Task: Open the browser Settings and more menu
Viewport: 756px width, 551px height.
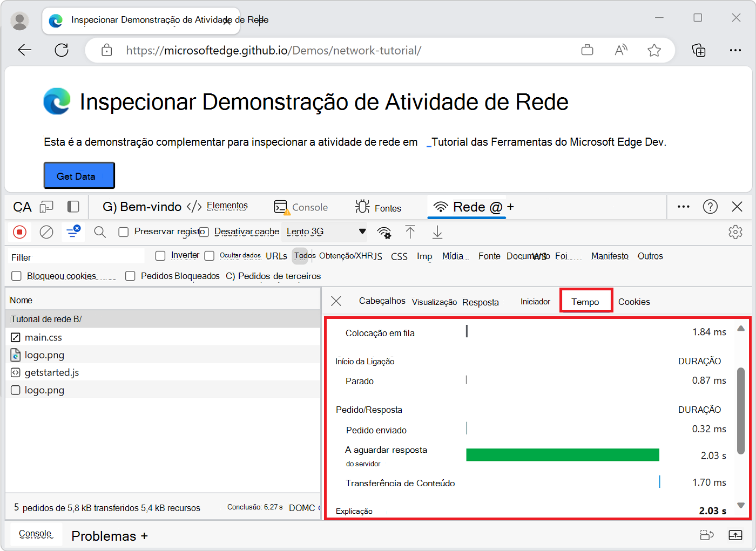Action: click(x=735, y=50)
